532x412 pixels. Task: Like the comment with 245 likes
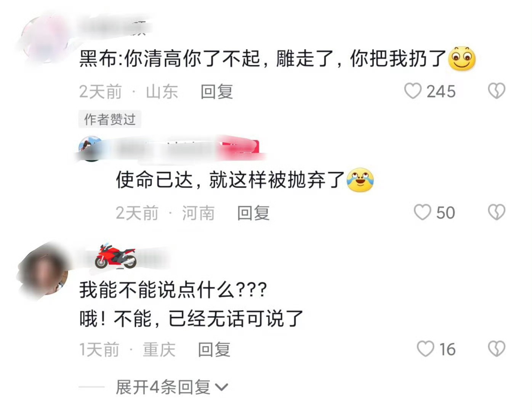(x=413, y=91)
